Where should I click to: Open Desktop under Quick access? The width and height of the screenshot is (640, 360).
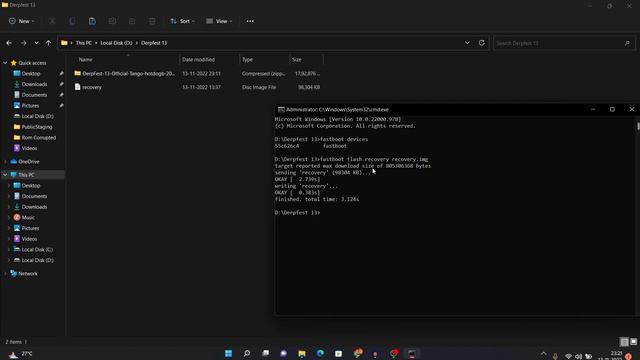31,74
